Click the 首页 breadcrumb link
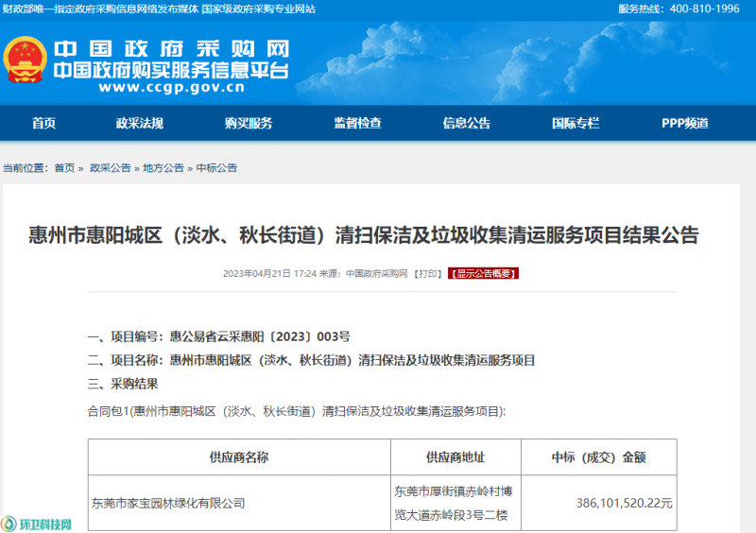The image size is (756, 533). [64, 168]
